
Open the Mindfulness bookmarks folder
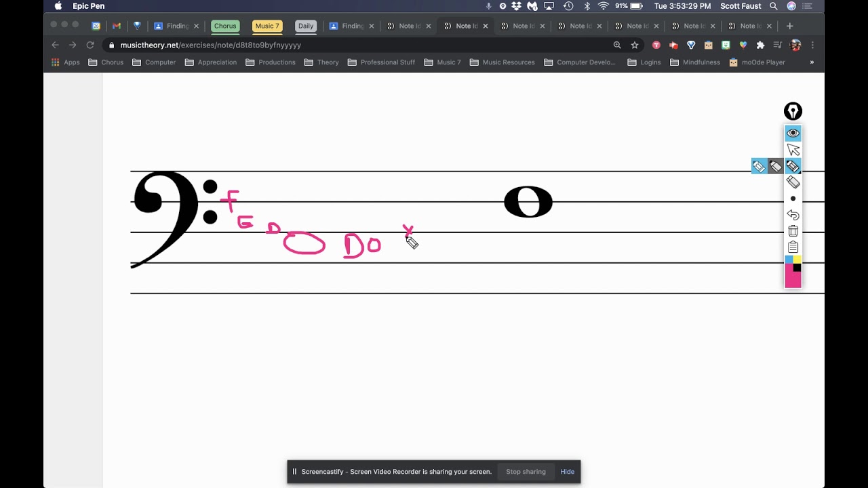click(695, 62)
